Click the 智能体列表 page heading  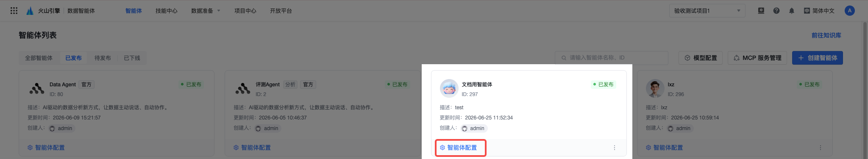(38, 35)
